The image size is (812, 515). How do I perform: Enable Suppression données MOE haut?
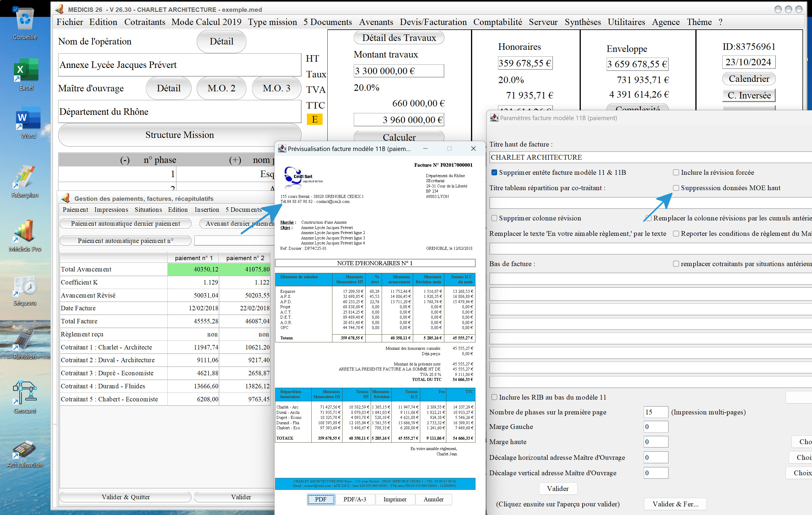[x=676, y=188]
